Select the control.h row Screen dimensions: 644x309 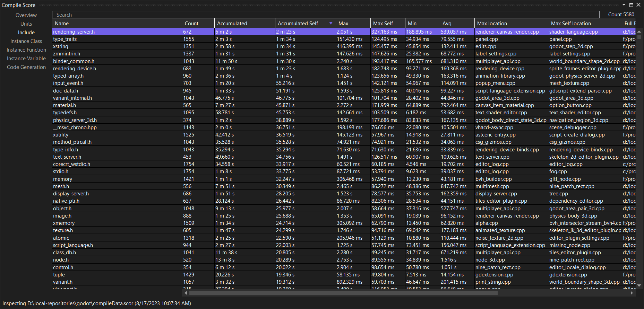pyautogui.click(x=344, y=267)
